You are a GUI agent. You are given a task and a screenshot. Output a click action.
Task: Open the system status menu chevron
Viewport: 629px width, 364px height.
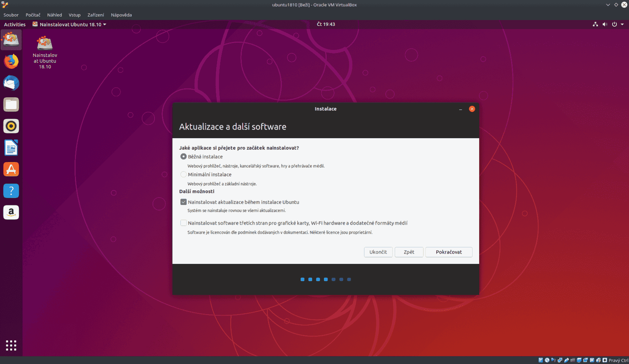[622, 24]
